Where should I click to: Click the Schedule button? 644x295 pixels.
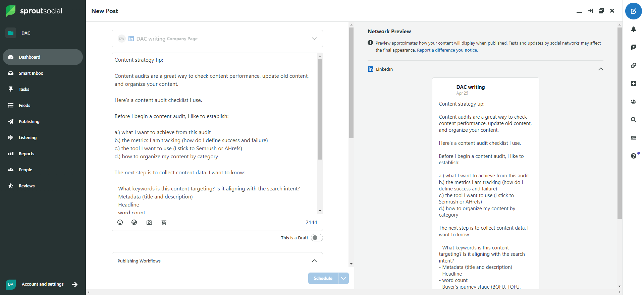323,278
